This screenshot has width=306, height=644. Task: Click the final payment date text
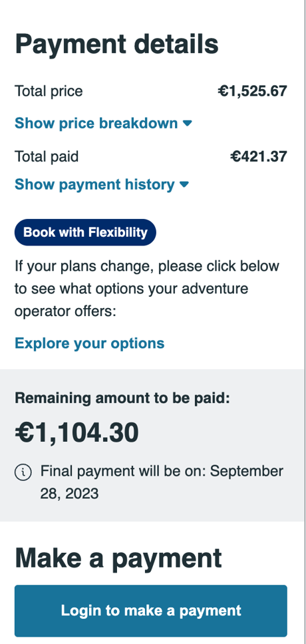click(162, 482)
